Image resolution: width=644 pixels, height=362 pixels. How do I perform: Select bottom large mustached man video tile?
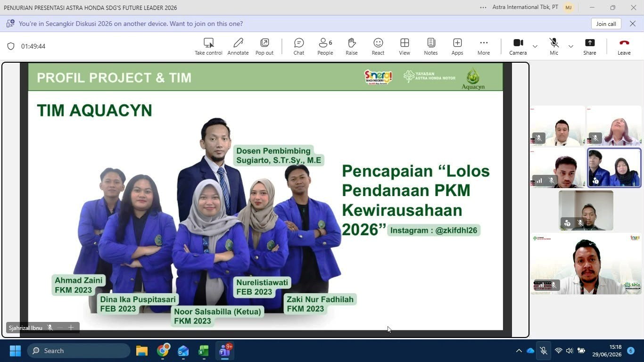[x=586, y=264]
